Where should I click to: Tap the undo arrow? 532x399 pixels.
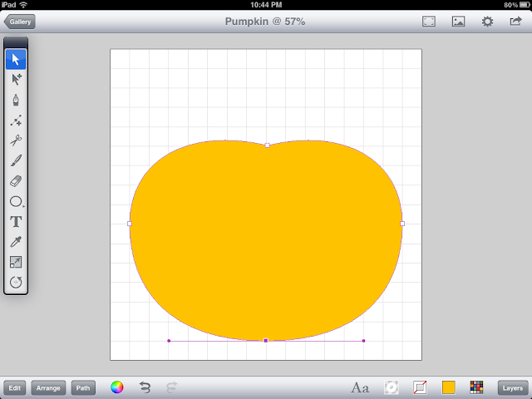click(x=145, y=387)
